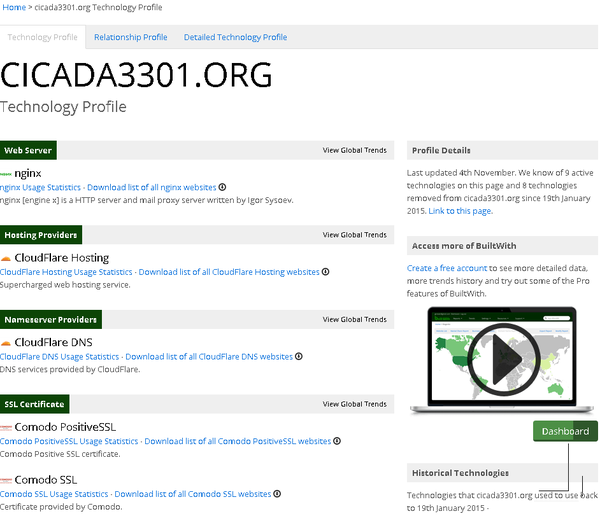Open CloudFlare DNS Usage Statistics

[x=59, y=357]
